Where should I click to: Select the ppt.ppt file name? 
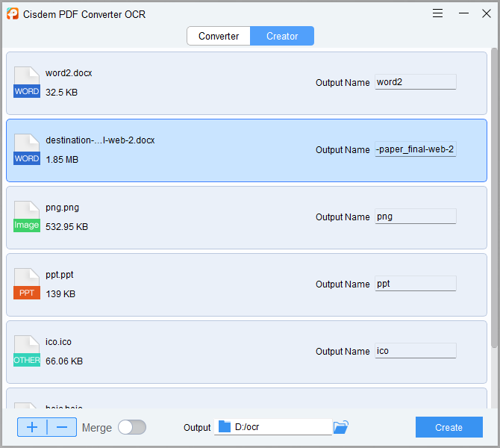click(59, 275)
